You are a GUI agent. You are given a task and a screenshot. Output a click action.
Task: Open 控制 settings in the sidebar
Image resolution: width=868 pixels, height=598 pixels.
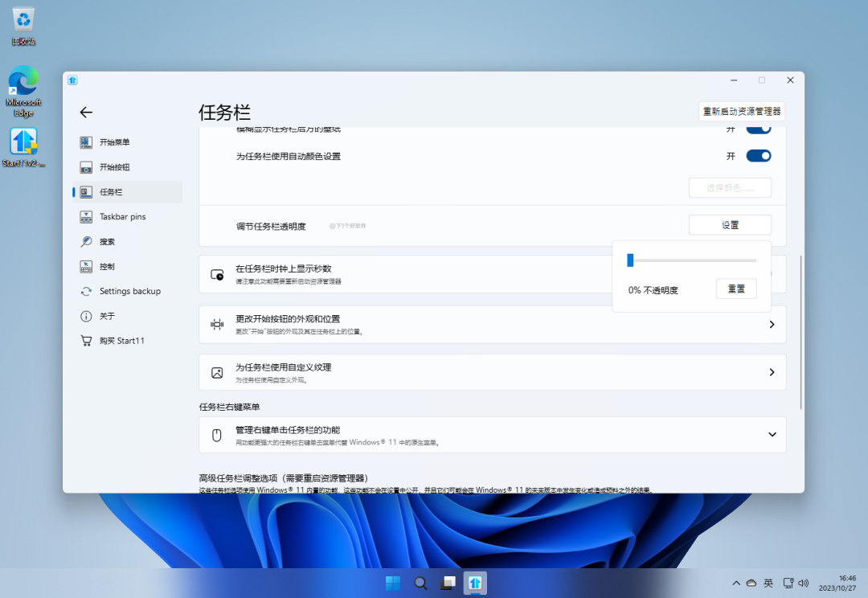point(127,266)
